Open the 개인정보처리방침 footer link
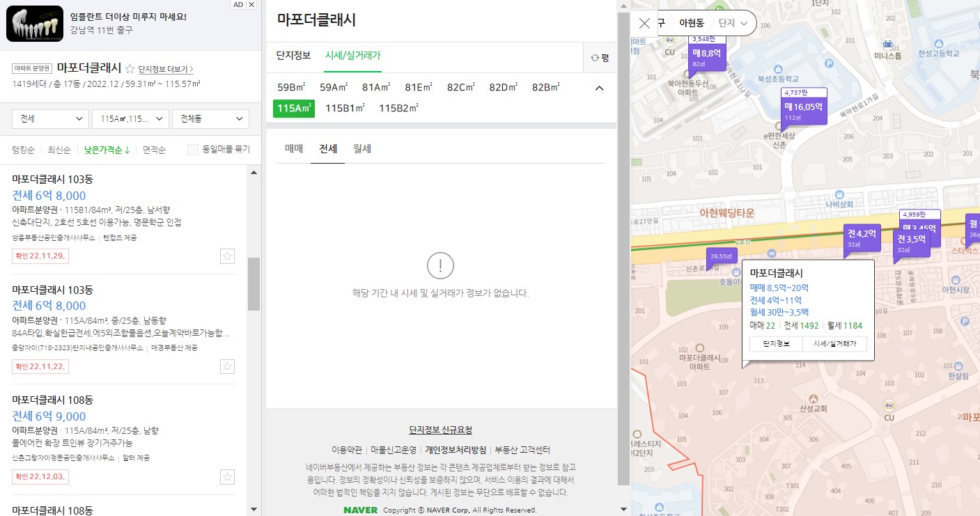This screenshot has height=516, width=980. [x=456, y=450]
